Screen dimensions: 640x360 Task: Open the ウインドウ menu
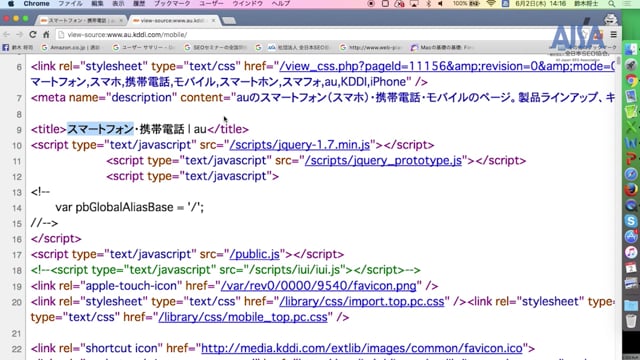tap(247, 4)
